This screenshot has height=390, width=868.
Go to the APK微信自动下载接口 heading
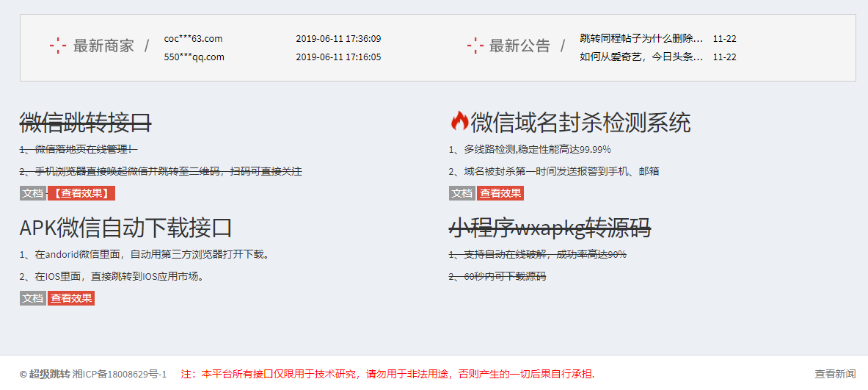[125, 228]
